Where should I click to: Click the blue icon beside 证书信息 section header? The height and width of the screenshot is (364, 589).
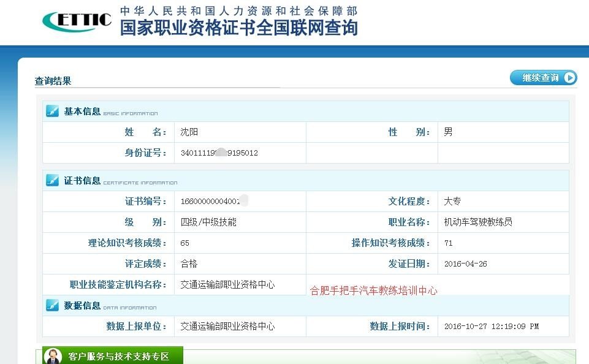point(51,181)
